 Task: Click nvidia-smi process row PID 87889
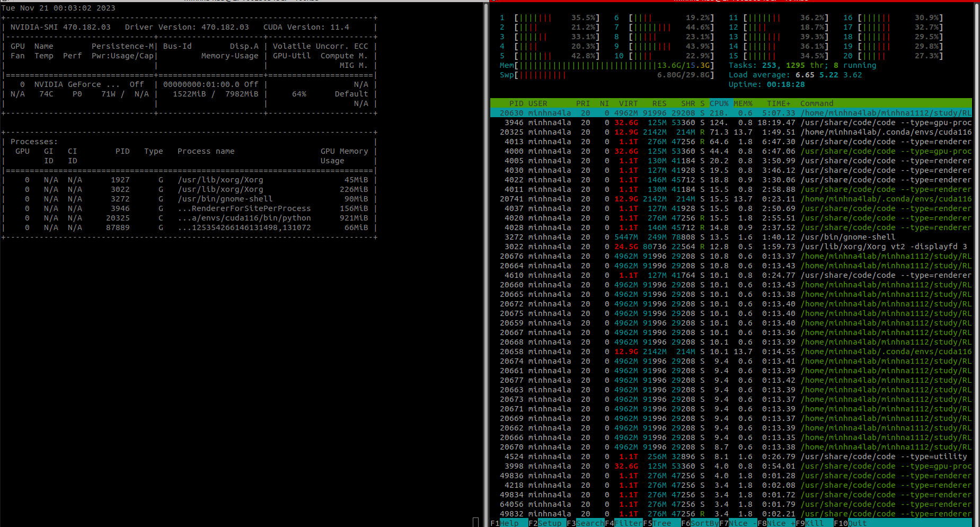(189, 227)
